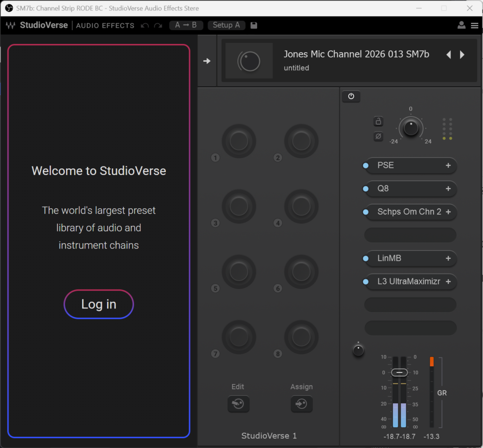Click macro knob 6
483x448 pixels.
(x=301, y=272)
